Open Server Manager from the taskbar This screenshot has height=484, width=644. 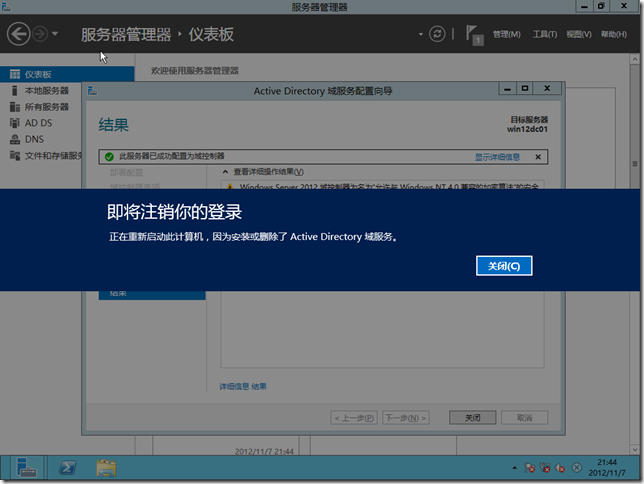pyautogui.click(x=26, y=468)
